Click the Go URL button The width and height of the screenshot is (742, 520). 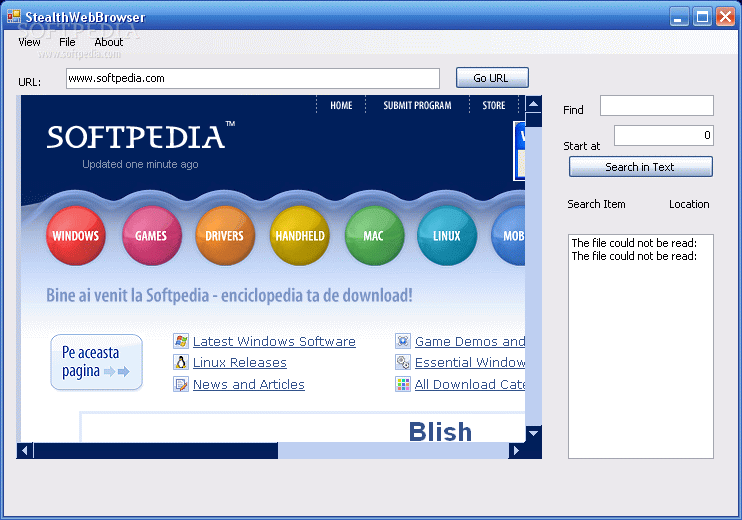click(x=492, y=78)
